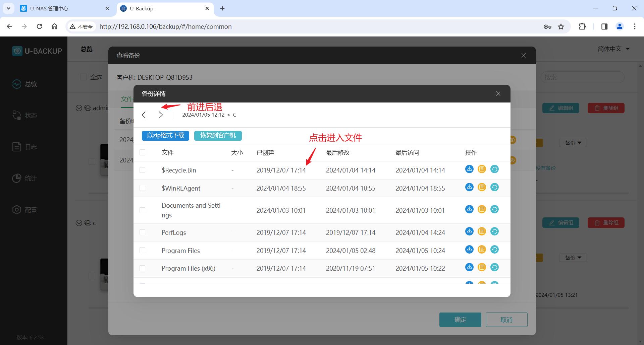Collapse the 组: c group chevron
Viewport: 644px width, 345px height.
coord(79,223)
